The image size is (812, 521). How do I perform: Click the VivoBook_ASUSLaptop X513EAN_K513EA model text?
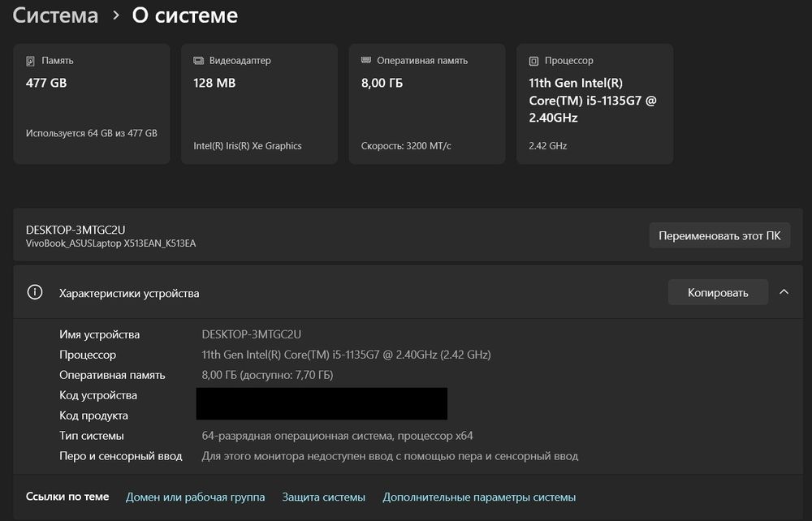[110, 243]
